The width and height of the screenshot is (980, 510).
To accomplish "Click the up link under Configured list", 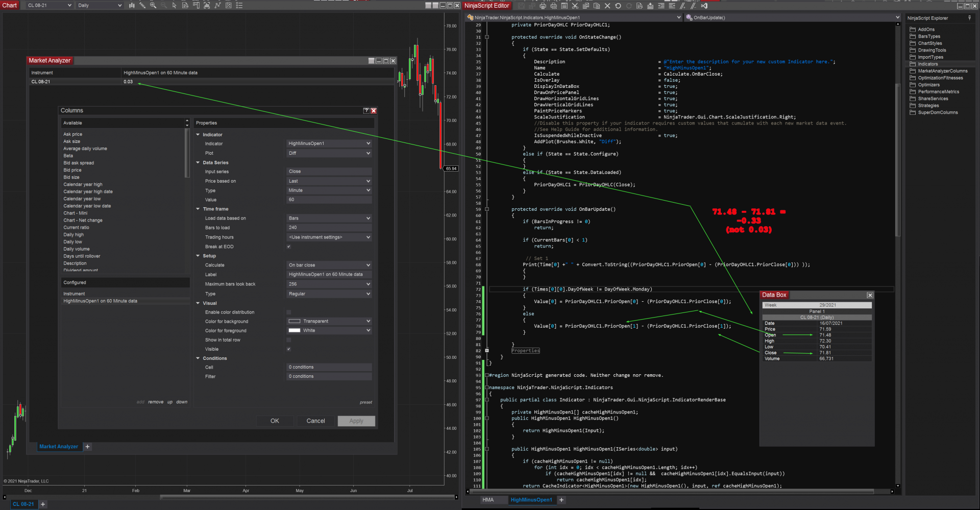I will 170,402.
